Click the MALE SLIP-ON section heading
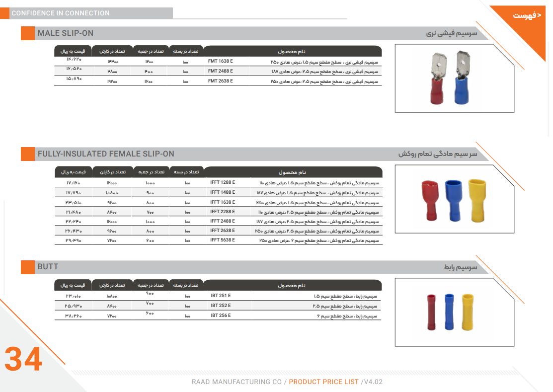This screenshot has width=553, height=392. click(x=65, y=33)
